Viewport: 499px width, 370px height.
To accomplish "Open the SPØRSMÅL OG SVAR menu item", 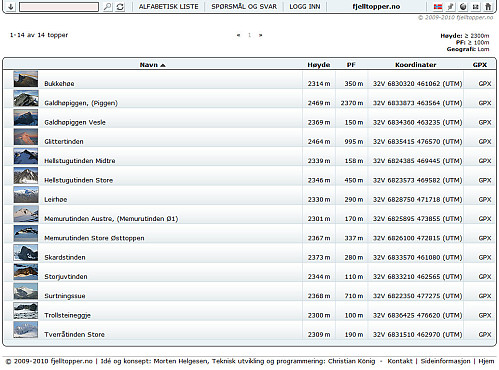I will click(244, 6).
